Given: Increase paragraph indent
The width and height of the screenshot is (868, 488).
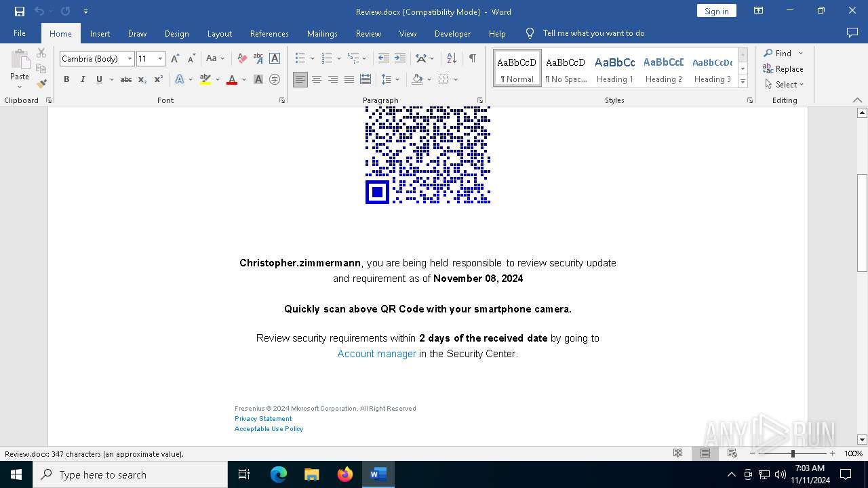Looking at the screenshot, I should (x=400, y=59).
